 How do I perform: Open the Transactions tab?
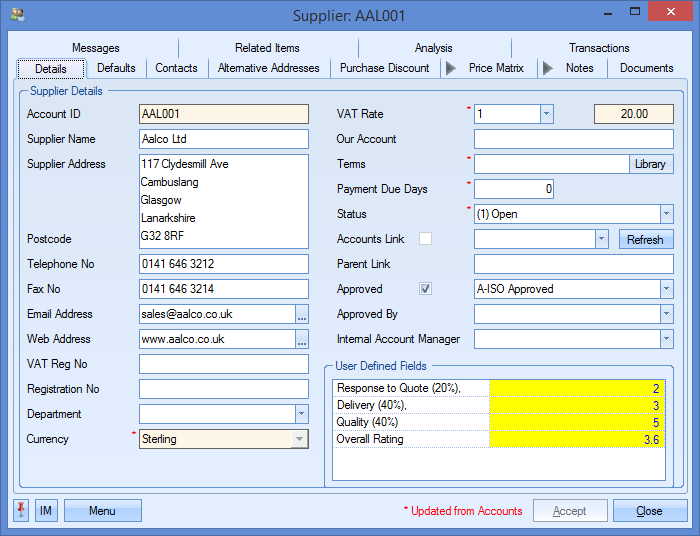coord(599,48)
